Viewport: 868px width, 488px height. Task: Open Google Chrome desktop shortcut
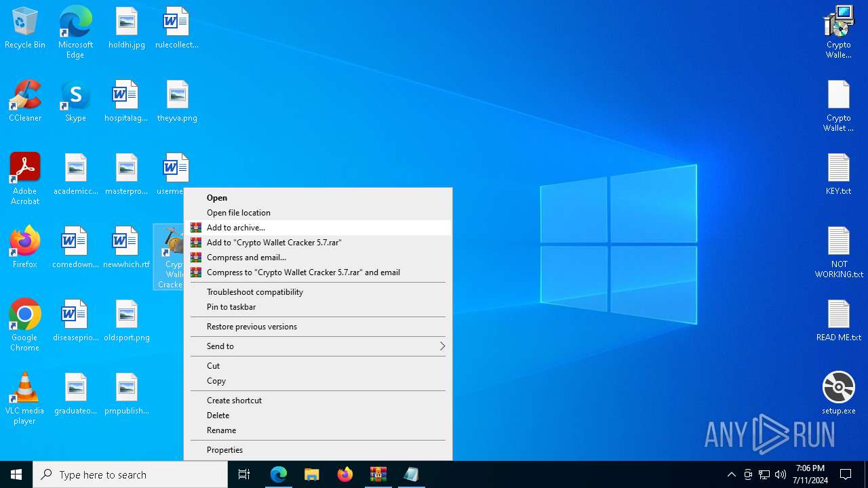(25, 325)
